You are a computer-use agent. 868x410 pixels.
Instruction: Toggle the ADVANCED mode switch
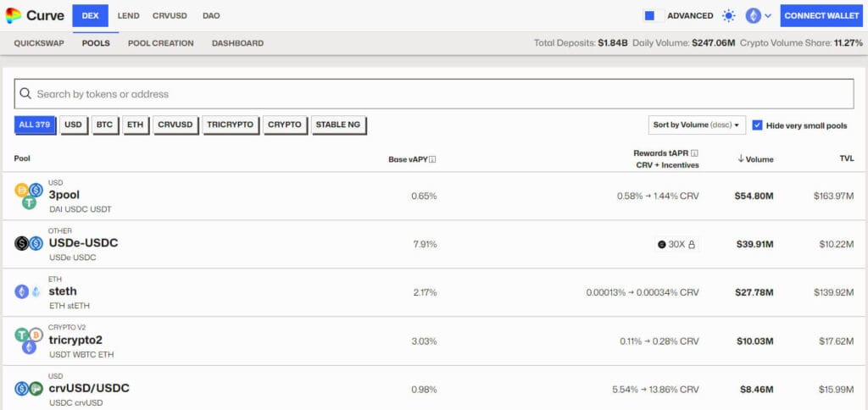[x=654, y=16]
